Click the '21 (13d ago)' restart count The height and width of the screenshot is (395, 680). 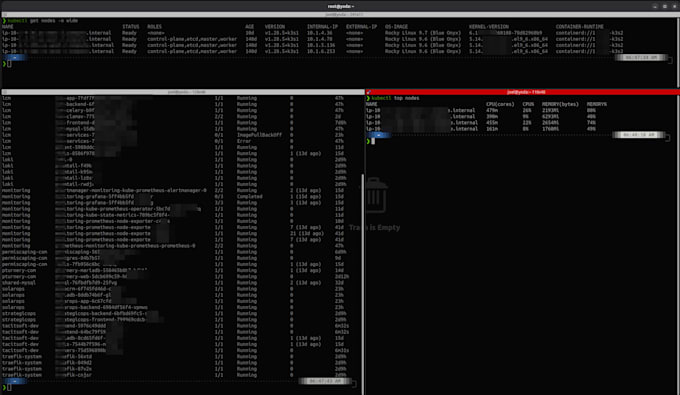pyautogui.click(x=307, y=233)
